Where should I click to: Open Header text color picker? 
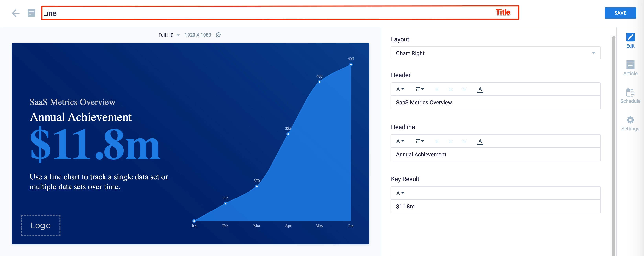pyautogui.click(x=480, y=89)
